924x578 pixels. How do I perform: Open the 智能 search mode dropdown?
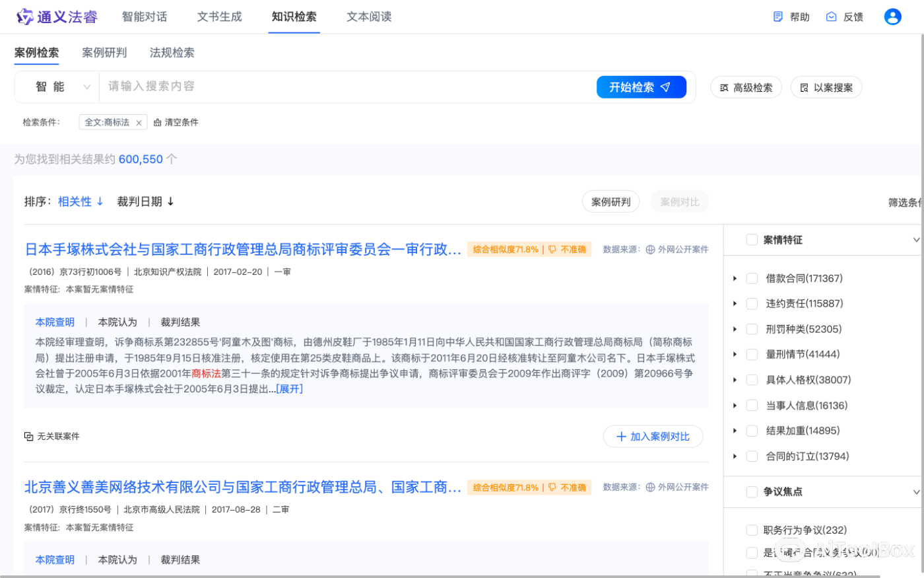point(57,87)
